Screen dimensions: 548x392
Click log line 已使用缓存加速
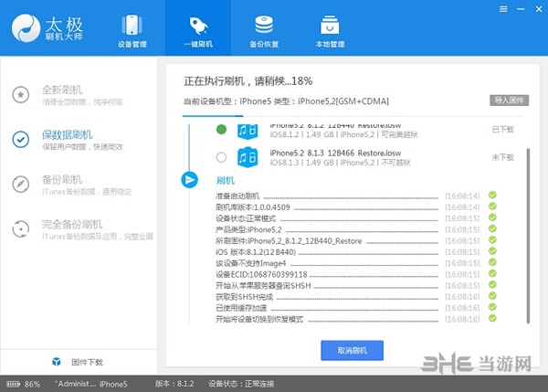[241, 308]
